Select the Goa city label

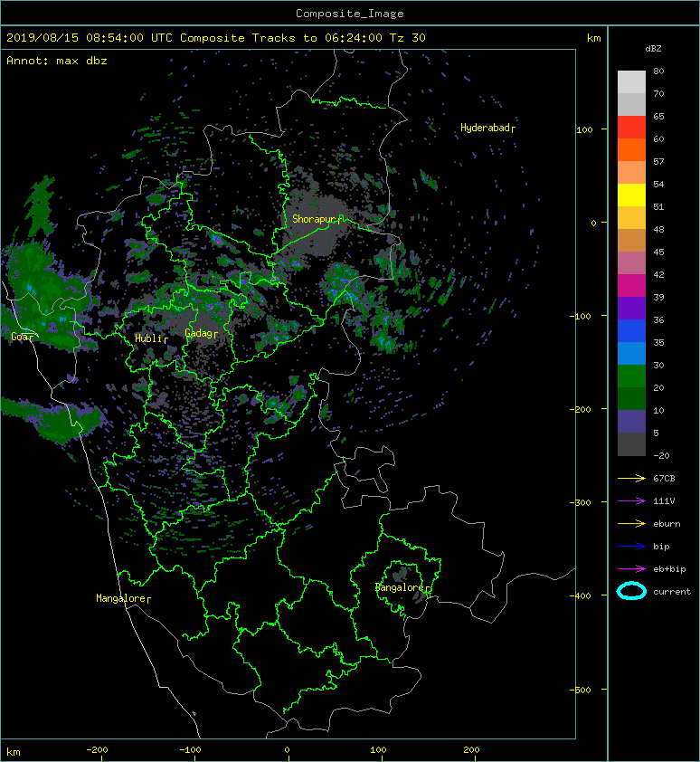click(x=23, y=337)
